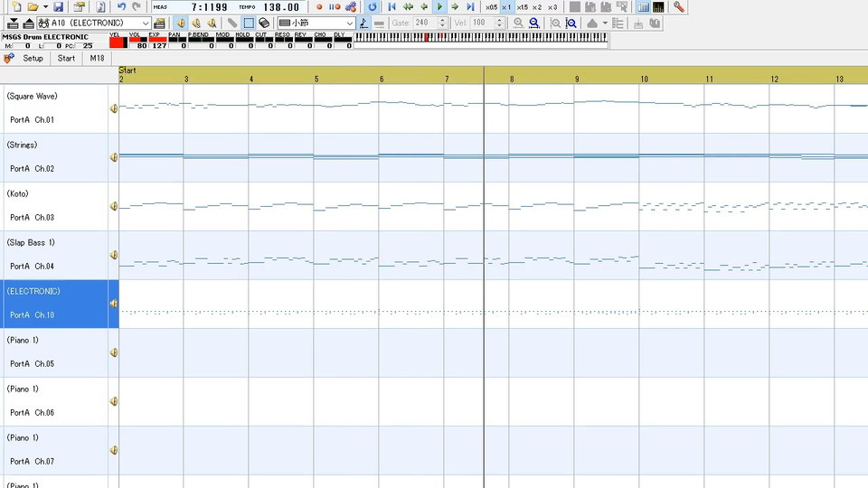
Task: Undo the last edit
Action: pyautogui.click(x=122, y=7)
